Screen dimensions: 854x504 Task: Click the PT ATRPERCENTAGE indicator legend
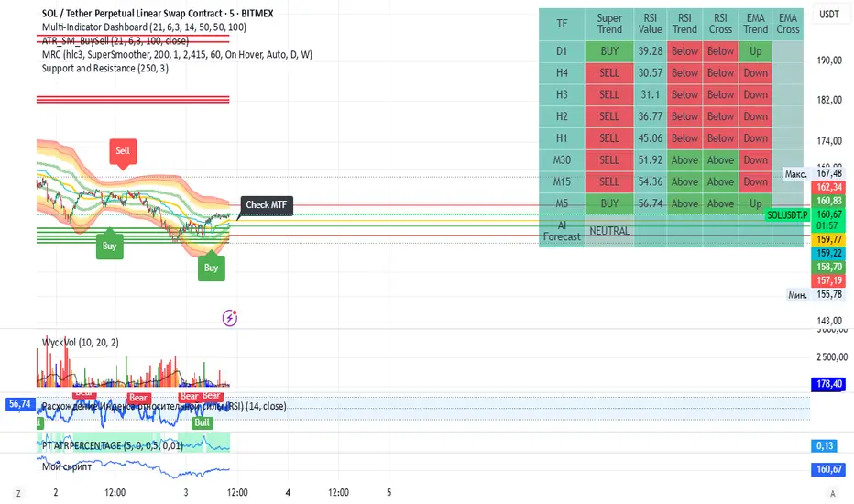112,445
